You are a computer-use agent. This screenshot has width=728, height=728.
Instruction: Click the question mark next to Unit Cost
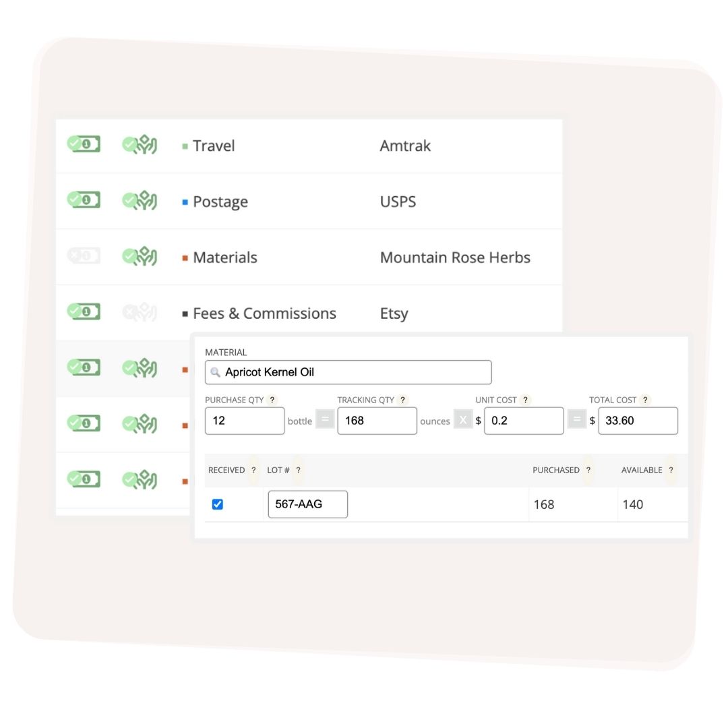[x=524, y=400]
